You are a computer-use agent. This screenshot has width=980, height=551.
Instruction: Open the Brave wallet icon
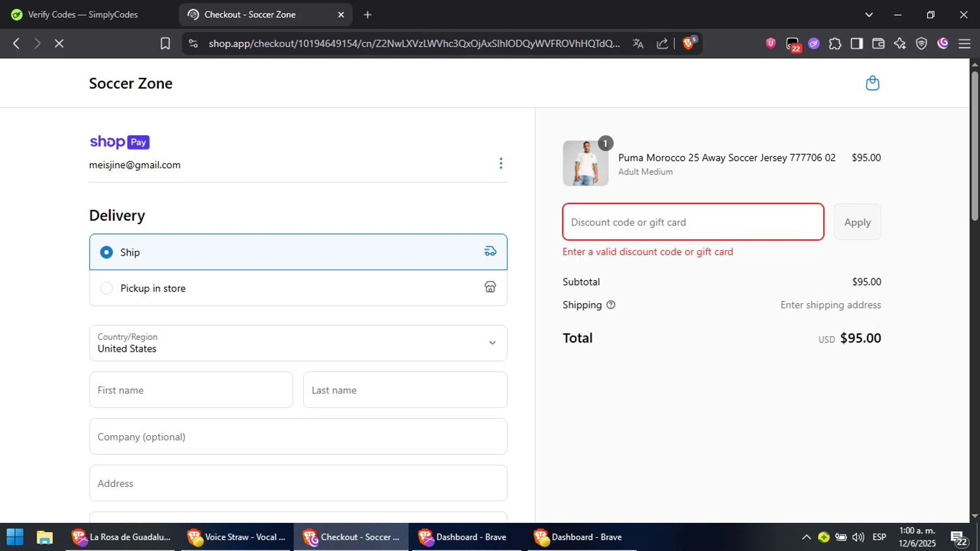click(878, 43)
